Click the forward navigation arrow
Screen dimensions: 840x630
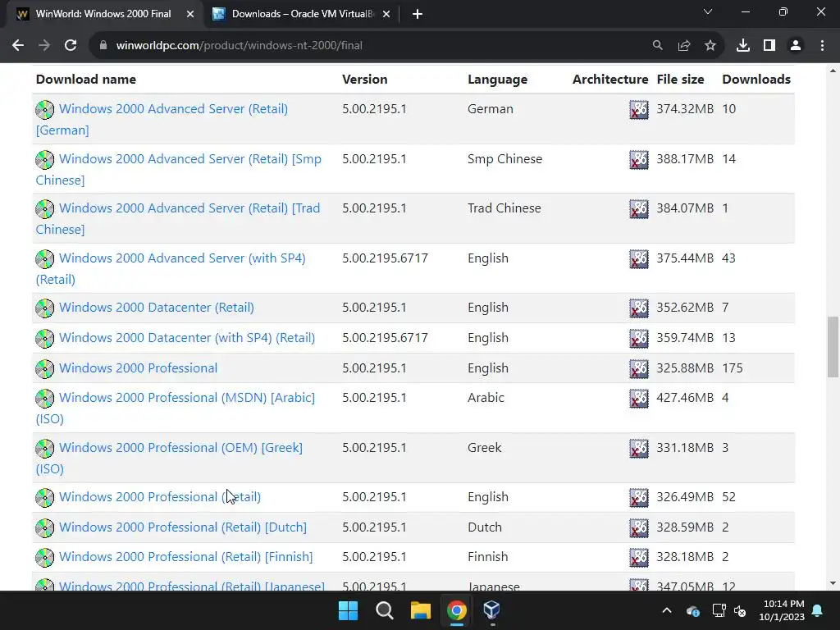click(x=44, y=46)
